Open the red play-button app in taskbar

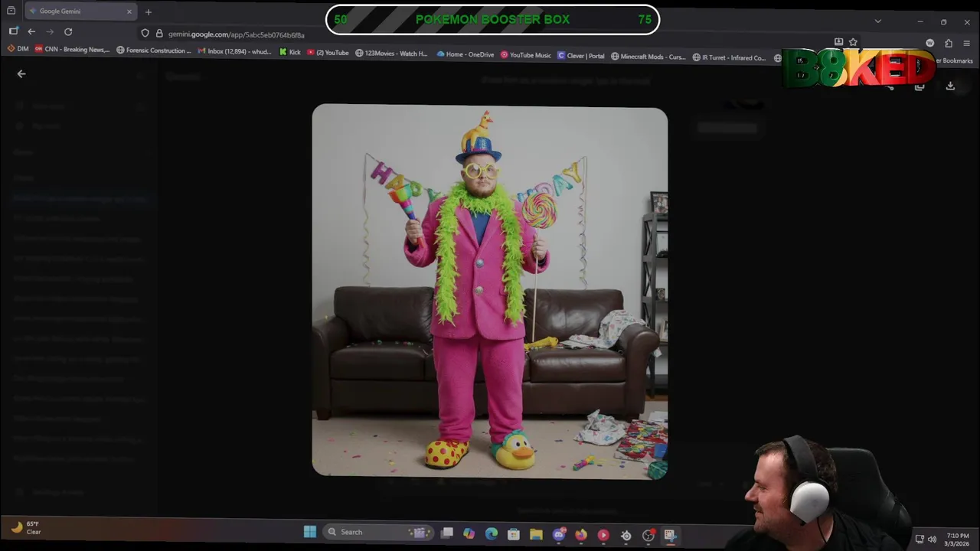point(603,536)
